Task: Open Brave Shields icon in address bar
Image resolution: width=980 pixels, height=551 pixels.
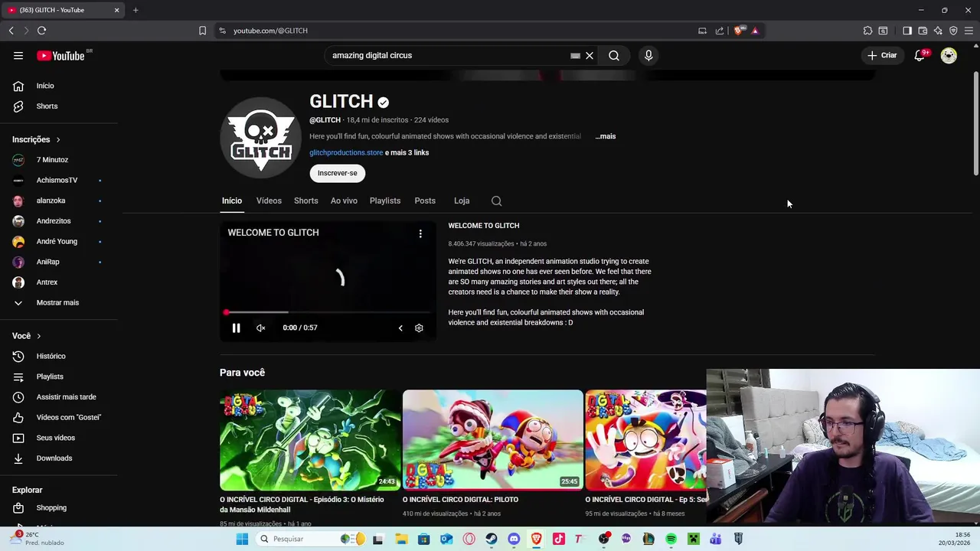Action: 740,31
